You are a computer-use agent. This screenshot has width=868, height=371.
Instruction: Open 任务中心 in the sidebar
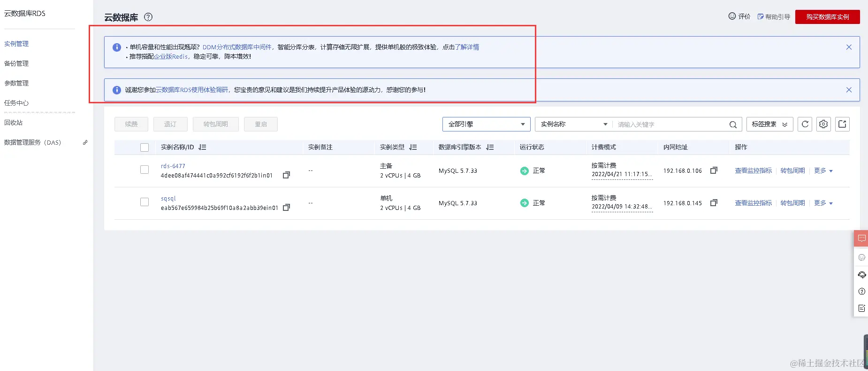tap(16, 103)
